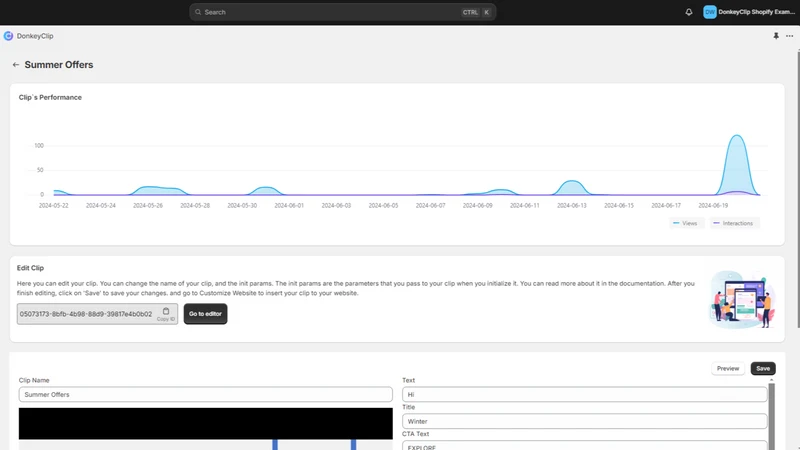800x450 pixels.
Task: Click the Clip's Performance heading
Action: point(50,97)
